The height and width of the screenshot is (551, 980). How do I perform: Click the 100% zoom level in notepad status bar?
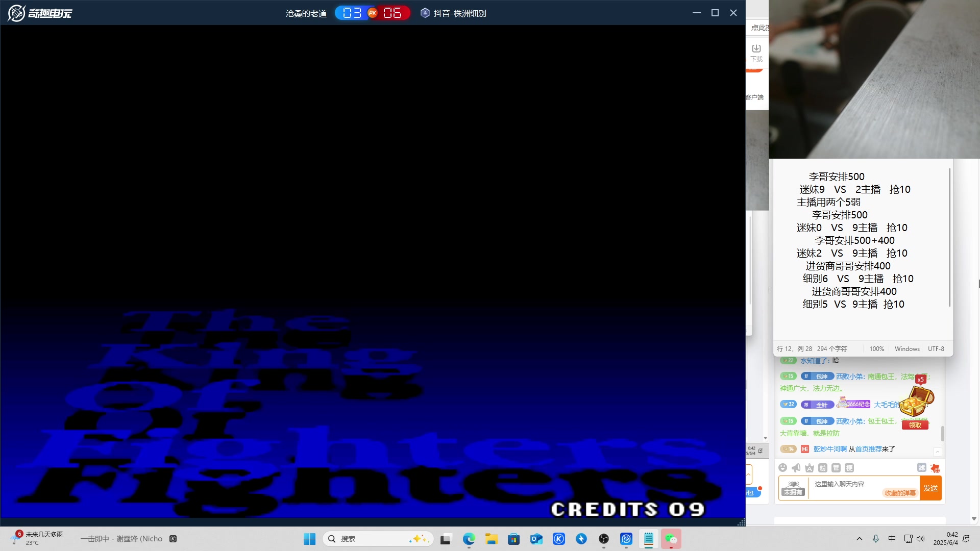[x=876, y=349]
